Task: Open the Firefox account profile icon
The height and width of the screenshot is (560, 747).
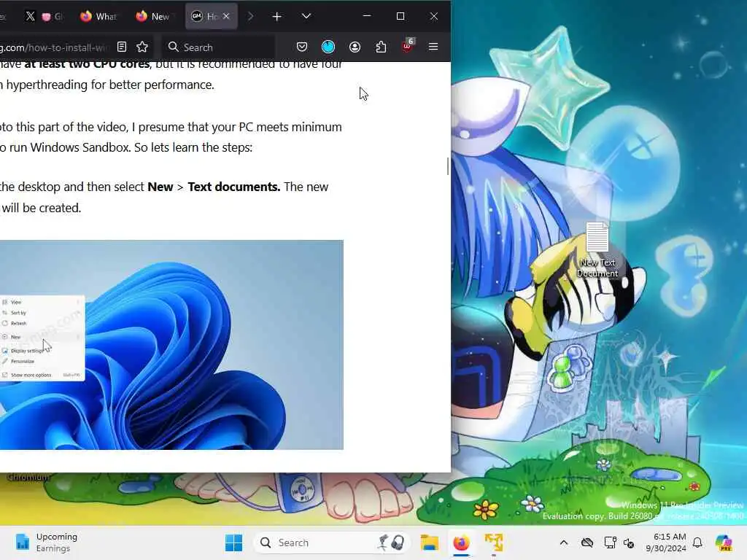Action: pos(355,47)
